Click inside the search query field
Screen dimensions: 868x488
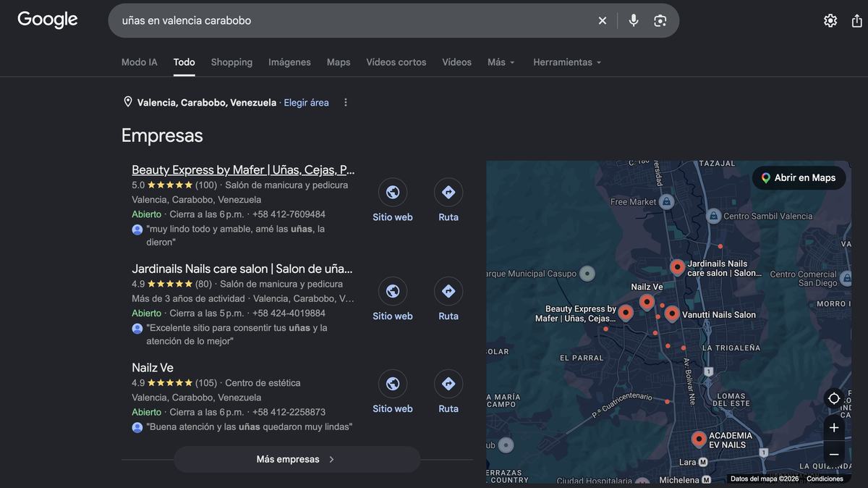[x=354, y=21]
